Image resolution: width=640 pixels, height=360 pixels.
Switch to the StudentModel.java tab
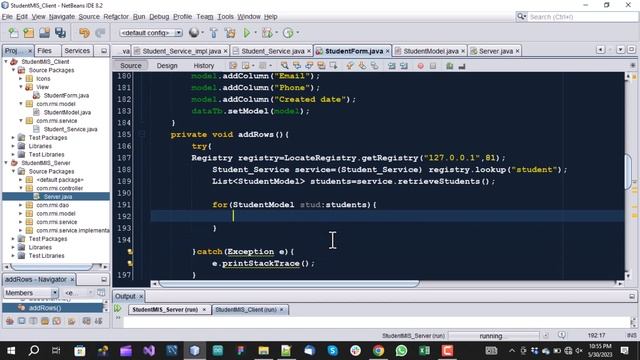[430, 51]
